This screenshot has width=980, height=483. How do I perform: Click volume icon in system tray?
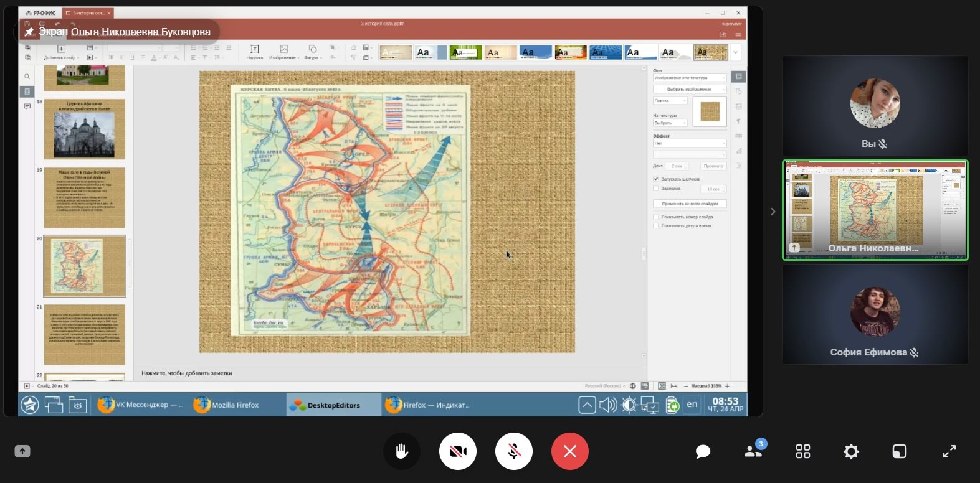pyautogui.click(x=607, y=405)
